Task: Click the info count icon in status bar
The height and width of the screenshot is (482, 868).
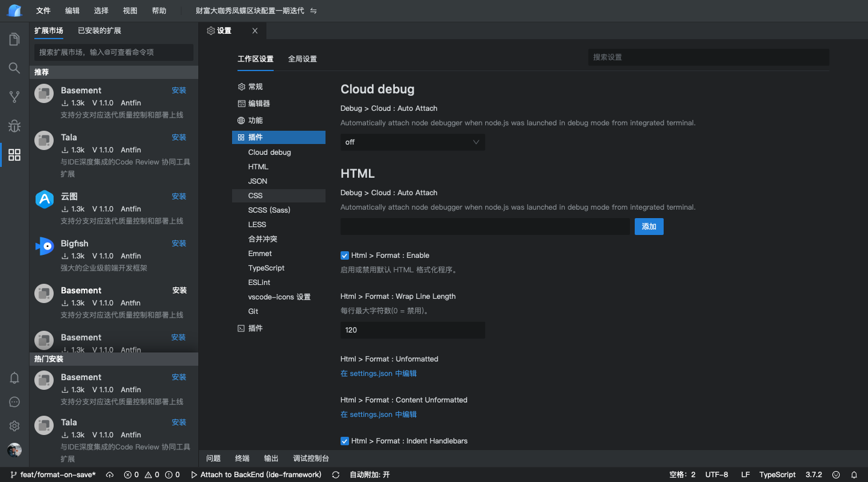Action: 169,475
